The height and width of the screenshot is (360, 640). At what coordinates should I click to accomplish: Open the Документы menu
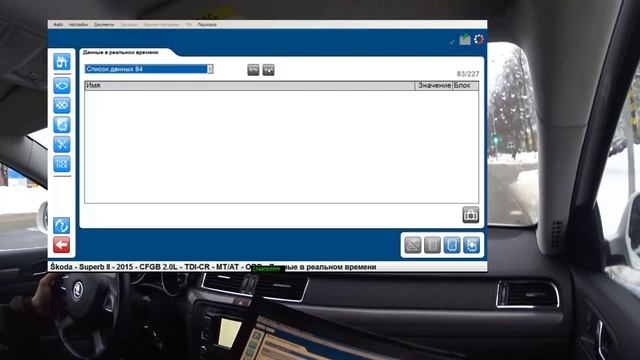[x=104, y=25]
